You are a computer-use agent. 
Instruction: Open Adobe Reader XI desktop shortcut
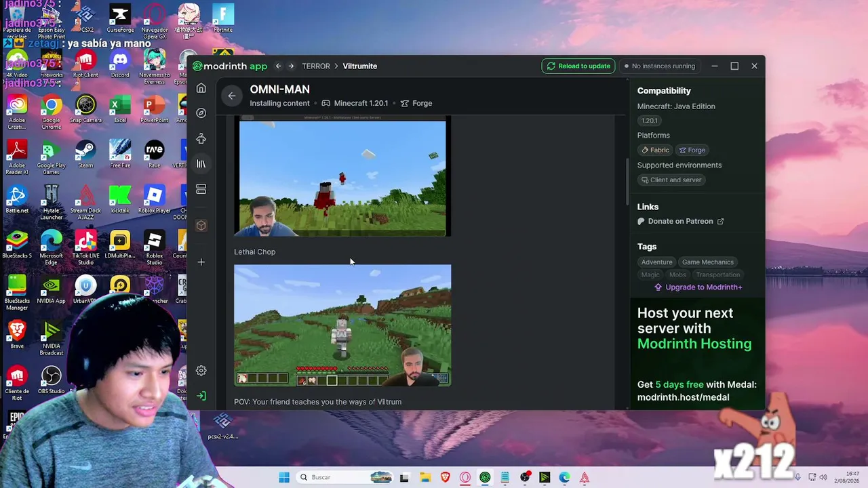coord(17,157)
